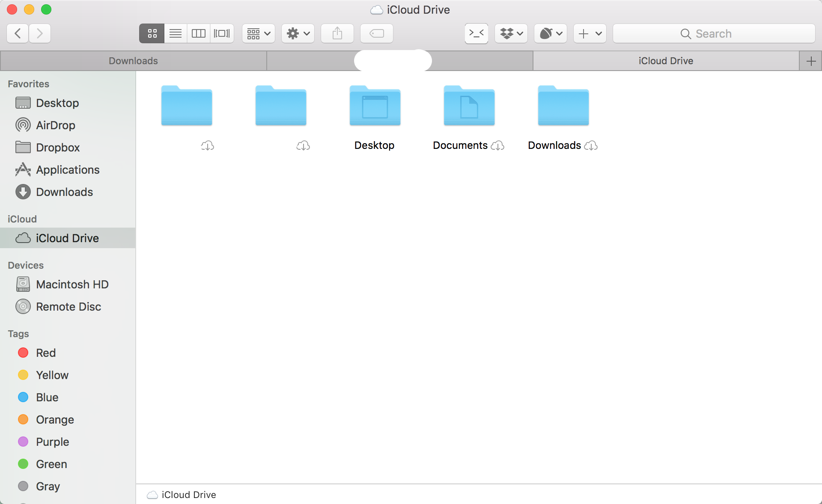Select the Blue tag

[68, 397]
